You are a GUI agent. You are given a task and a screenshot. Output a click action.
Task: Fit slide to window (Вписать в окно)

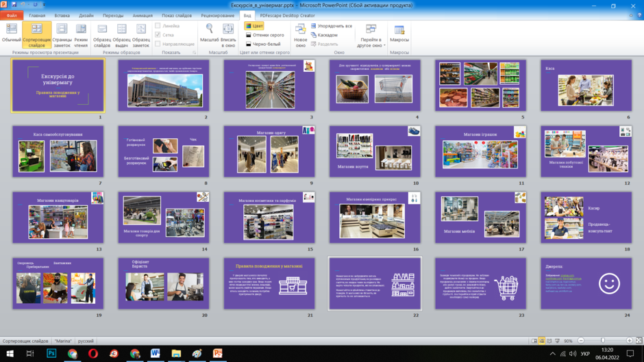[x=228, y=34]
